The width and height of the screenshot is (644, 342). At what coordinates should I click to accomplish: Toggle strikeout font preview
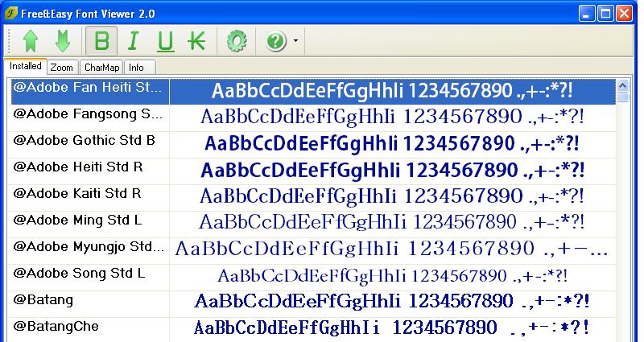pyautogui.click(x=196, y=40)
